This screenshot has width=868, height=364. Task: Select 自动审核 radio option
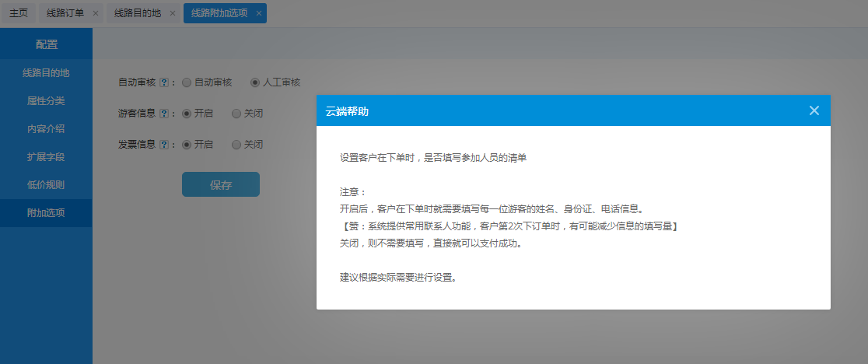click(x=187, y=82)
